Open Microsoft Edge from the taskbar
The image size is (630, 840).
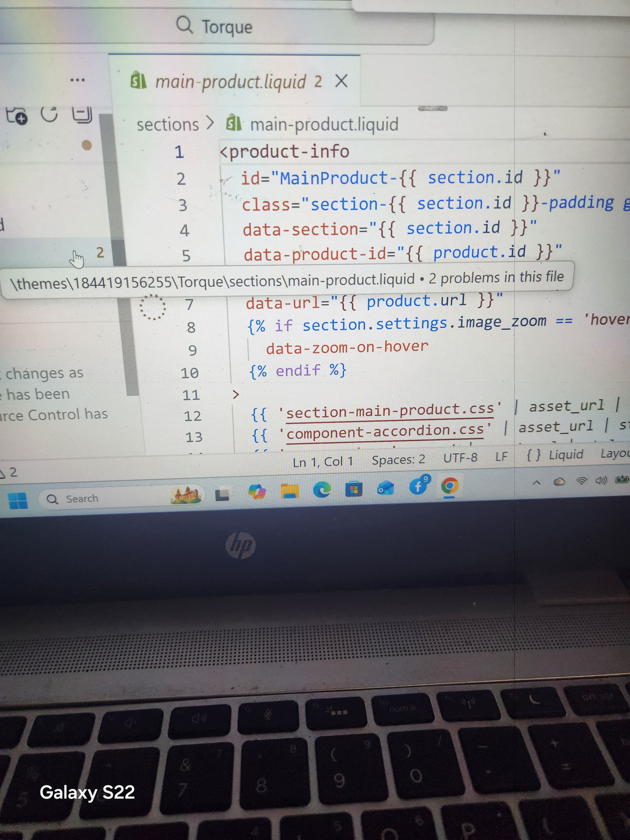pos(322,490)
